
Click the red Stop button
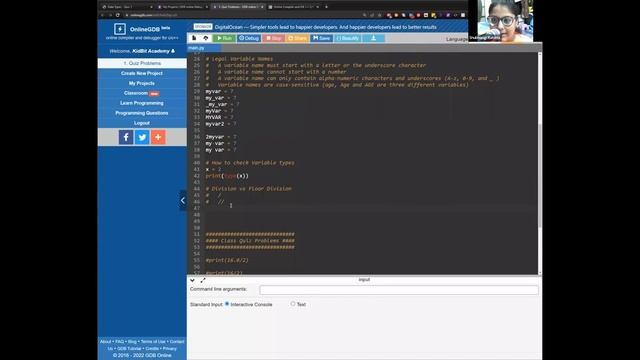(x=274, y=38)
